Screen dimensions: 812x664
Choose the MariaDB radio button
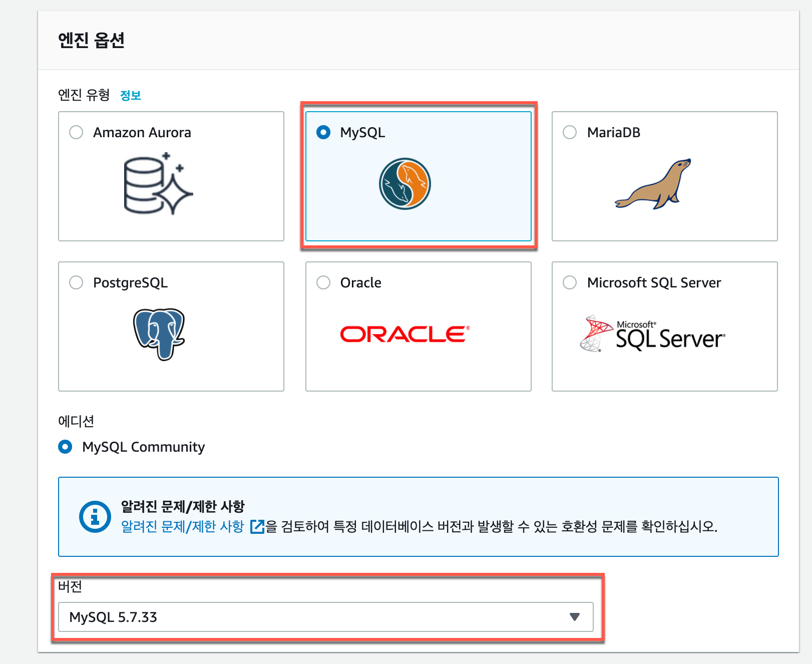coord(570,132)
